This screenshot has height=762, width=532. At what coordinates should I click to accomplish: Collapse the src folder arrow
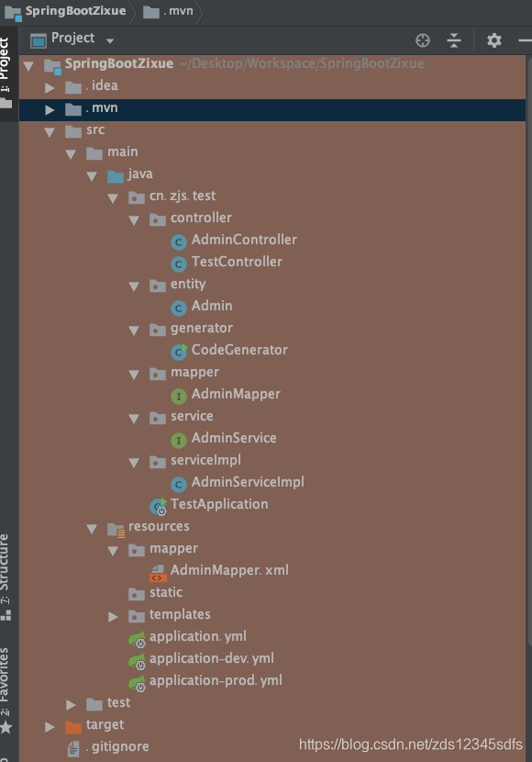50,131
